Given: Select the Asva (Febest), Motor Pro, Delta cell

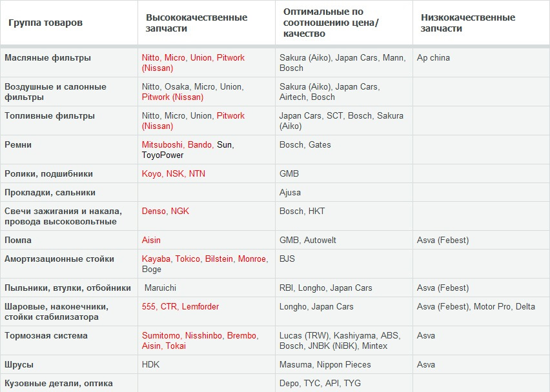Looking at the screenshot, I should 476,306.
